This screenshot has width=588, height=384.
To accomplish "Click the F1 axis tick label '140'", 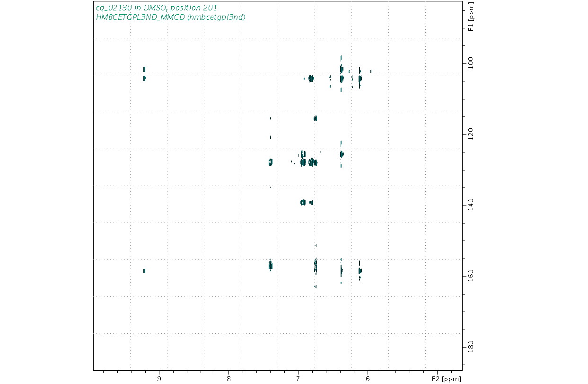I will tap(471, 205).
